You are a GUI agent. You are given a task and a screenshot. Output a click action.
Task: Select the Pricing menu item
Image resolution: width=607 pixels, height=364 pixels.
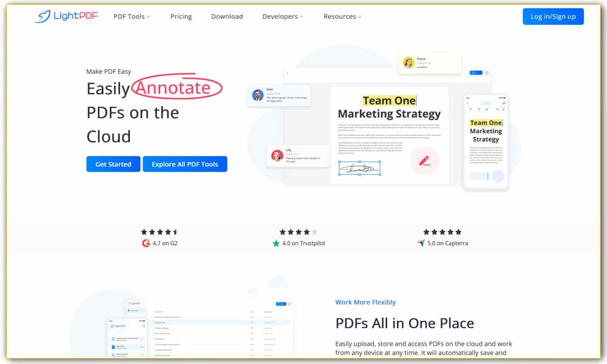181,16
